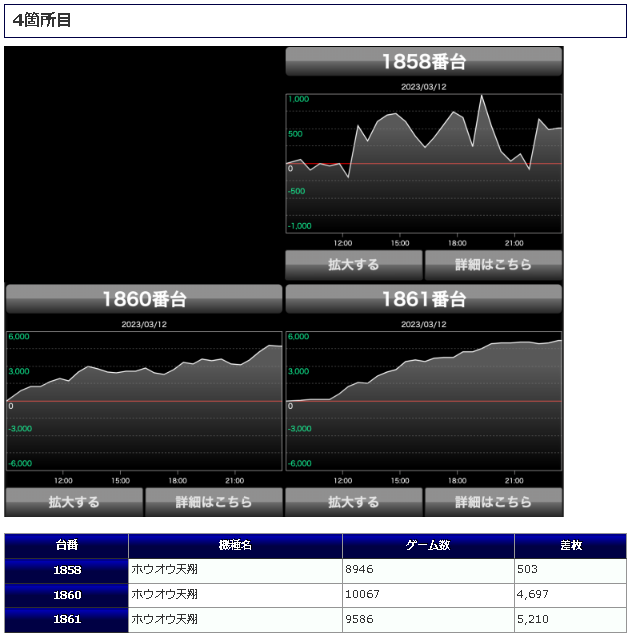Click 詳細はこちら under the 1860 graph
The image size is (631, 636).
(214, 502)
